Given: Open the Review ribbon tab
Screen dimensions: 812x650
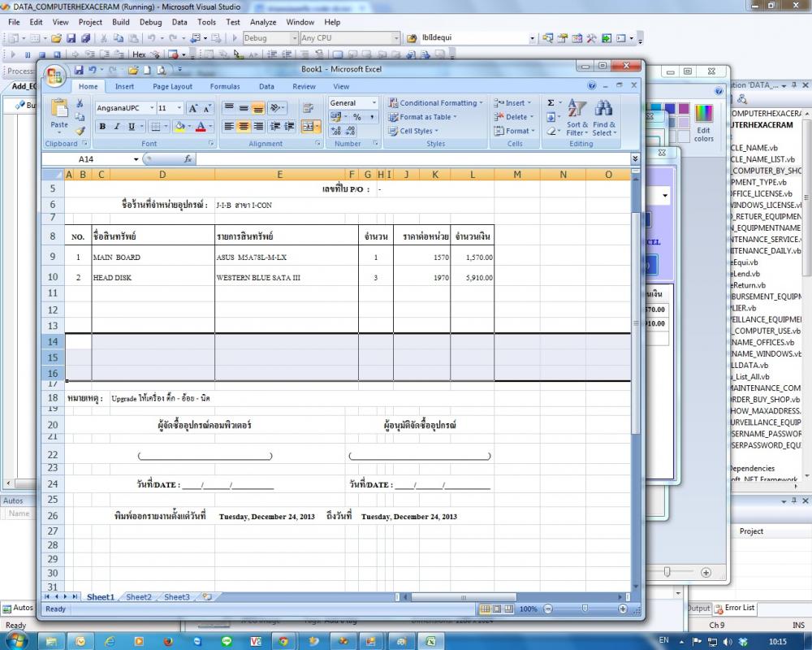Looking at the screenshot, I should (304, 87).
